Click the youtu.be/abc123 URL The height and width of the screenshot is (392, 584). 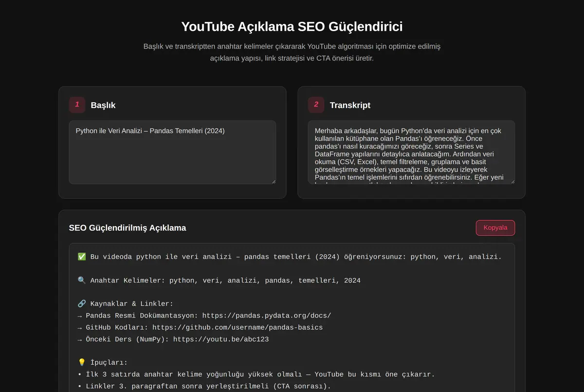click(221, 339)
